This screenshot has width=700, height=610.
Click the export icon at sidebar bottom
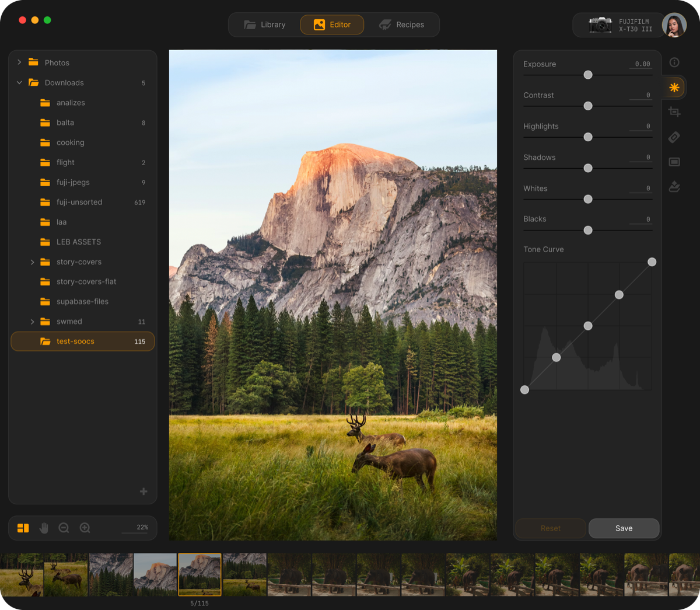click(674, 187)
